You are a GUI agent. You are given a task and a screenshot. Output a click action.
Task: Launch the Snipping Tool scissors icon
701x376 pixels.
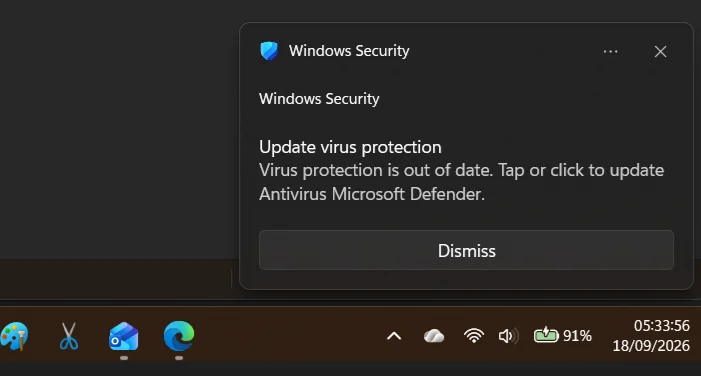(69, 336)
